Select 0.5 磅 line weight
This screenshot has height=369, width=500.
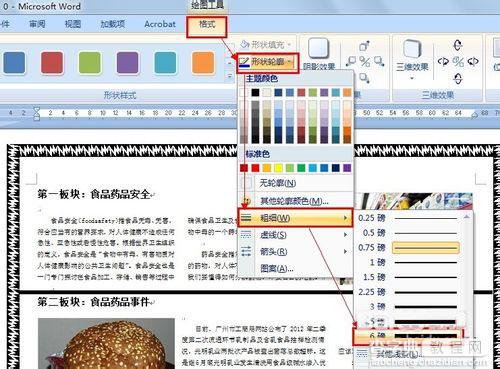[x=409, y=233]
